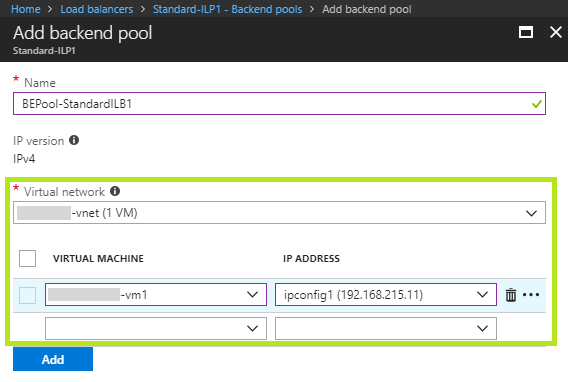The height and width of the screenshot is (382, 568).
Task: Click the VIRTUAL MACHINE column header
Action: (98, 258)
